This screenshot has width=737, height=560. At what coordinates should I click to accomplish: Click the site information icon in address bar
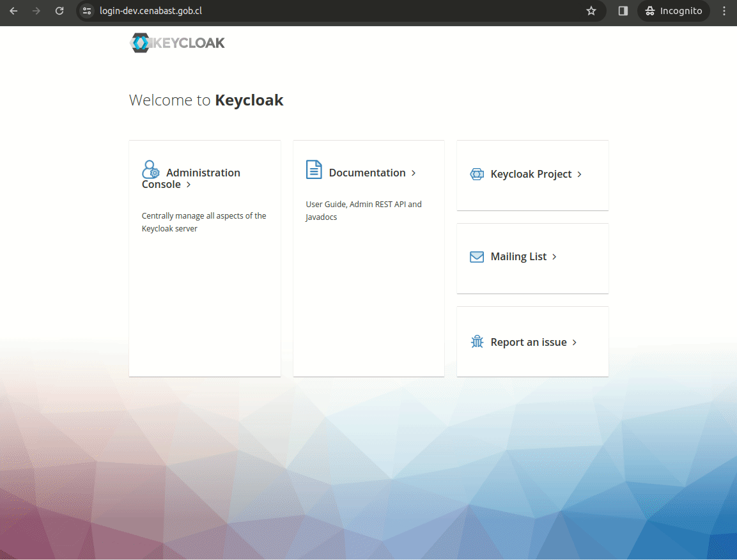[86, 11]
